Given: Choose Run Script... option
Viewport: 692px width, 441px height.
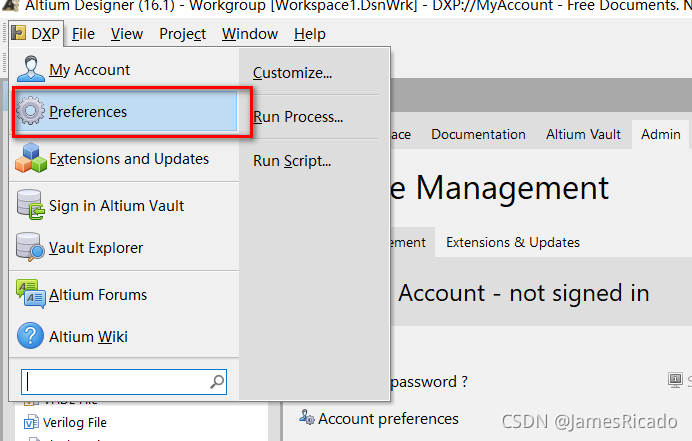Looking at the screenshot, I should (292, 161).
